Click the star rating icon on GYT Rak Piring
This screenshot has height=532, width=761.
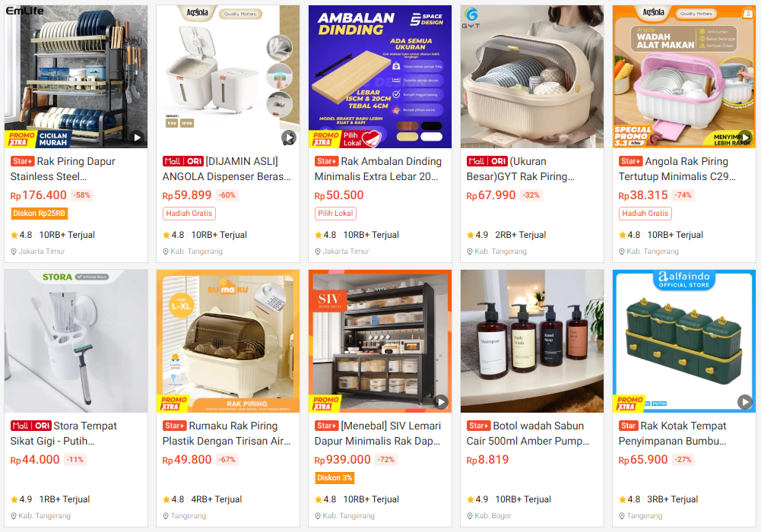tap(471, 235)
